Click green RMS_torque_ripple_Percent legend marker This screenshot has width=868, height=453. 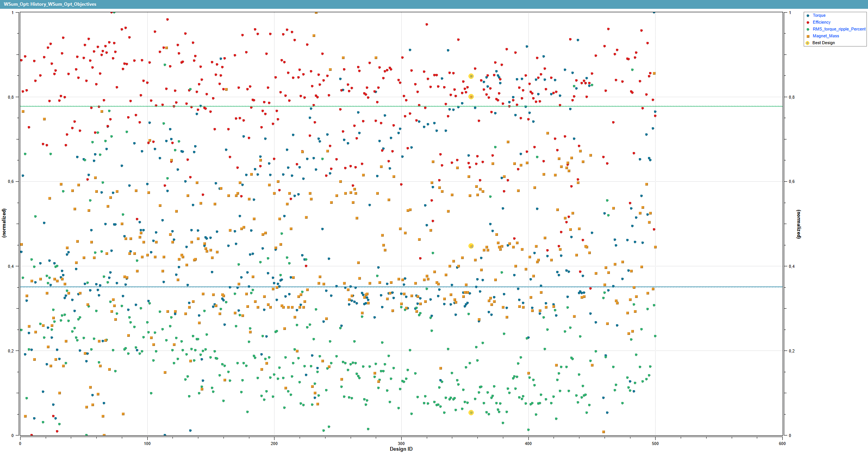tap(808, 29)
